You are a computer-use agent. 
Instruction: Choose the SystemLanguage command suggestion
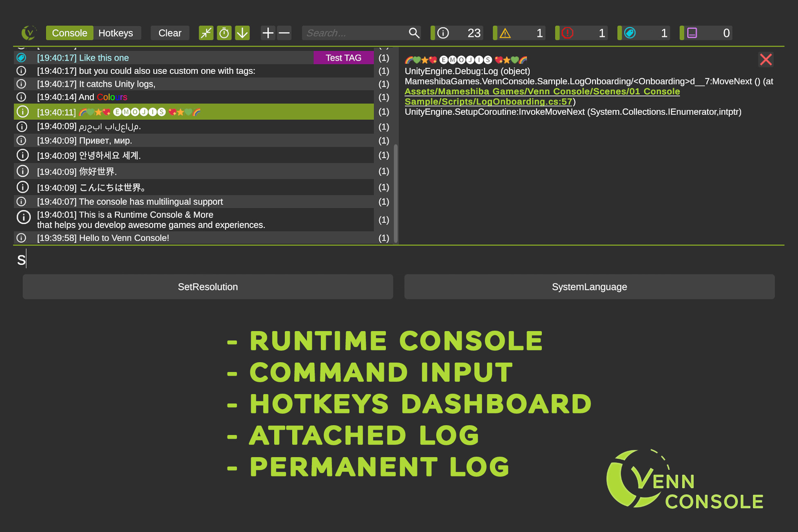click(589, 287)
